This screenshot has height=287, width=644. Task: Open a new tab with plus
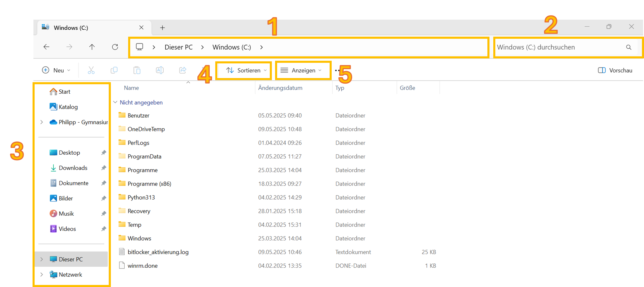click(162, 28)
